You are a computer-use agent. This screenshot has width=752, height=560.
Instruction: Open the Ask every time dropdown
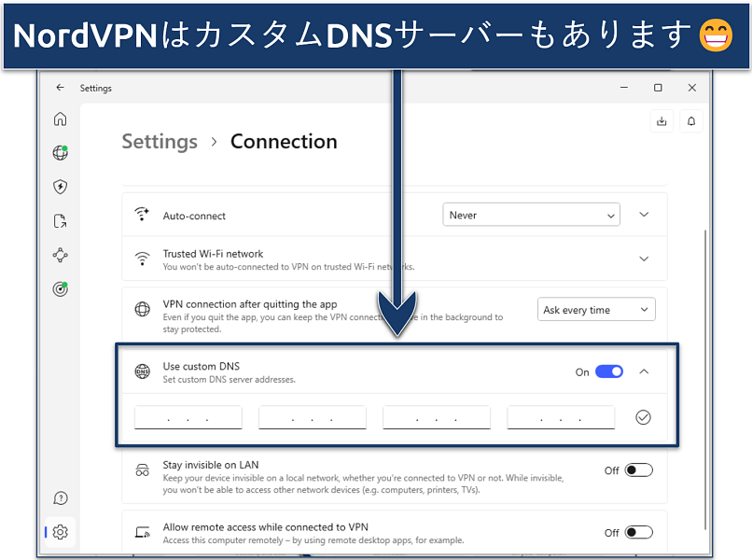[x=596, y=310]
